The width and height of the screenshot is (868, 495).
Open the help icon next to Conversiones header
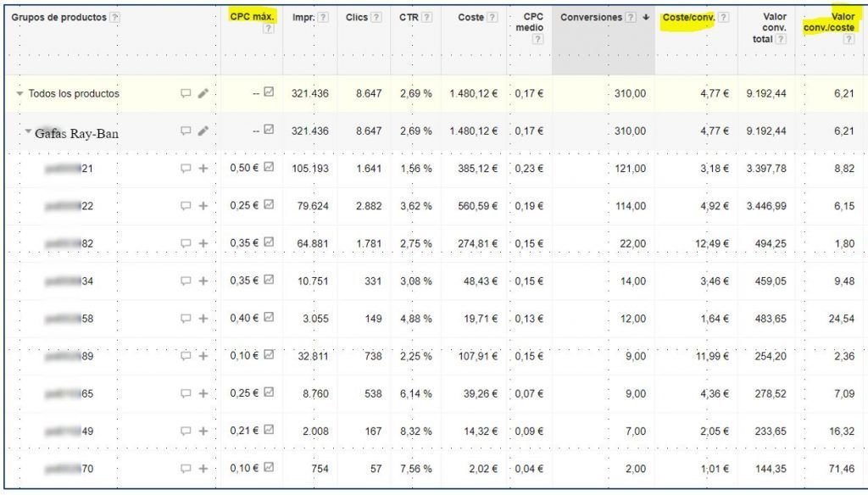point(631,17)
